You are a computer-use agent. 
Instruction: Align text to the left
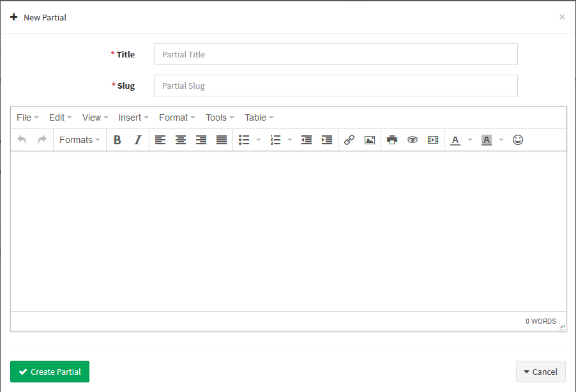click(x=160, y=140)
